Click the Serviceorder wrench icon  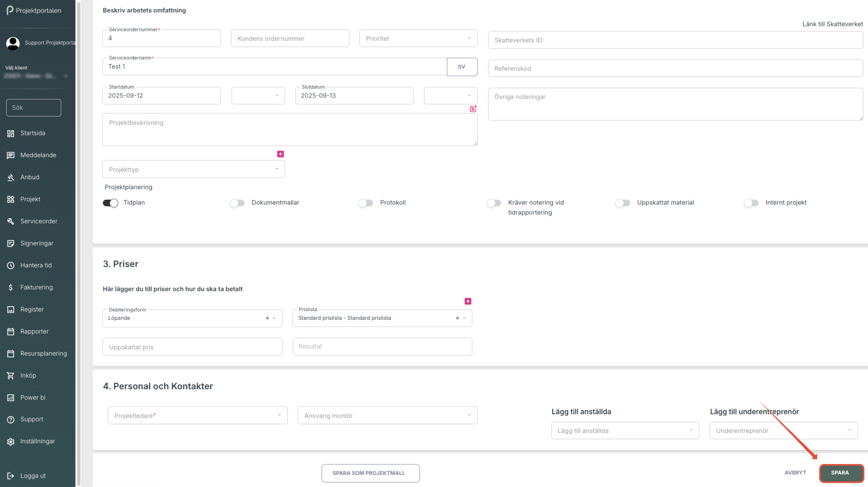11,221
